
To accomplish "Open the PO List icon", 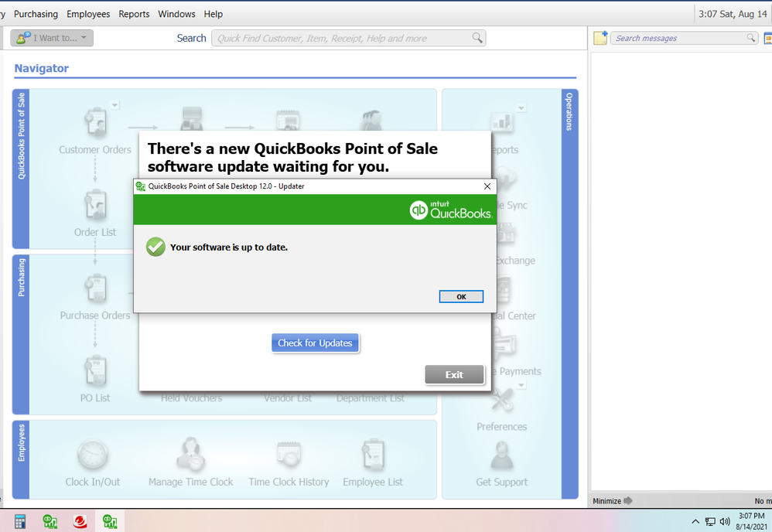I will coord(95,370).
